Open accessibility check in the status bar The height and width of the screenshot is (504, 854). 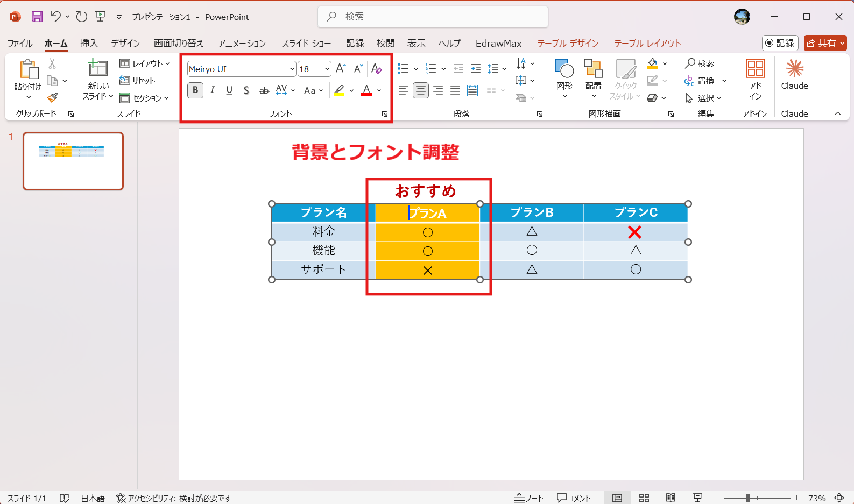click(174, 498)
